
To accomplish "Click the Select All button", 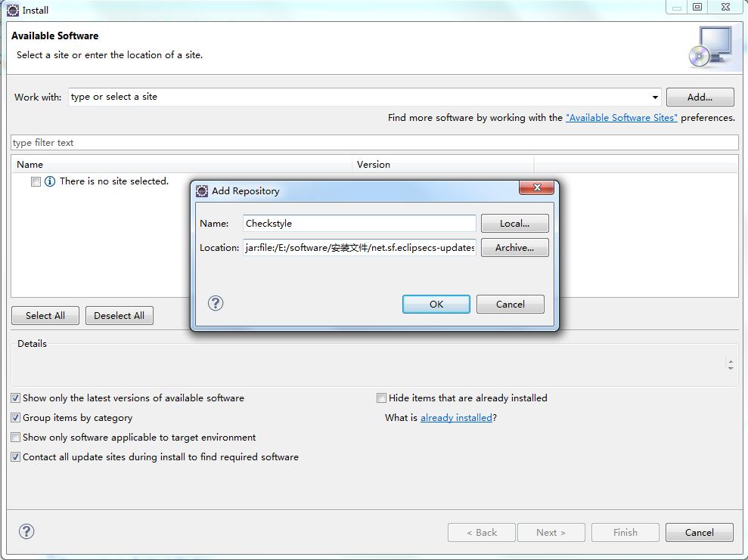I will pyautogui.click(x=45, y=315).
